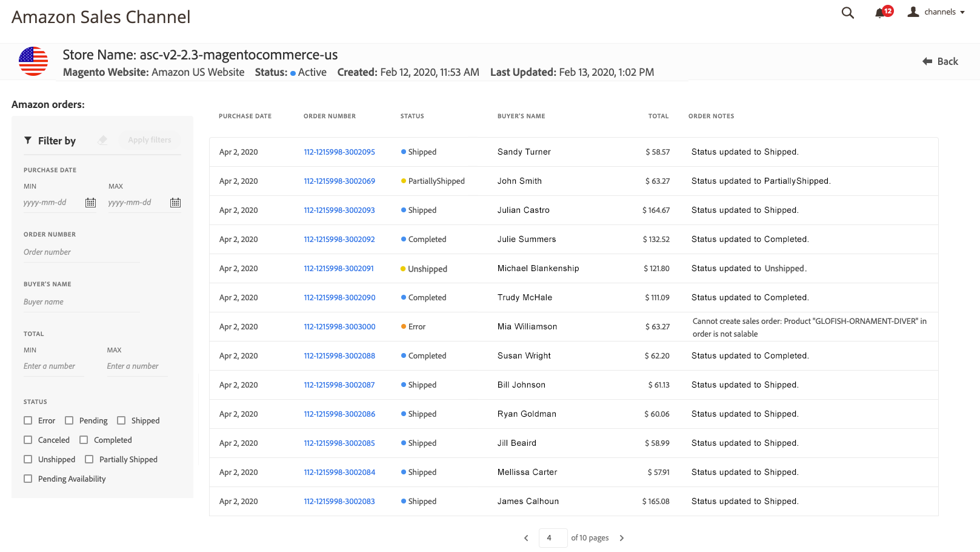The width and height of the screenshot is (980, 552).
Task: Check the Unshipped status checkbox
Action: [28, 459]
